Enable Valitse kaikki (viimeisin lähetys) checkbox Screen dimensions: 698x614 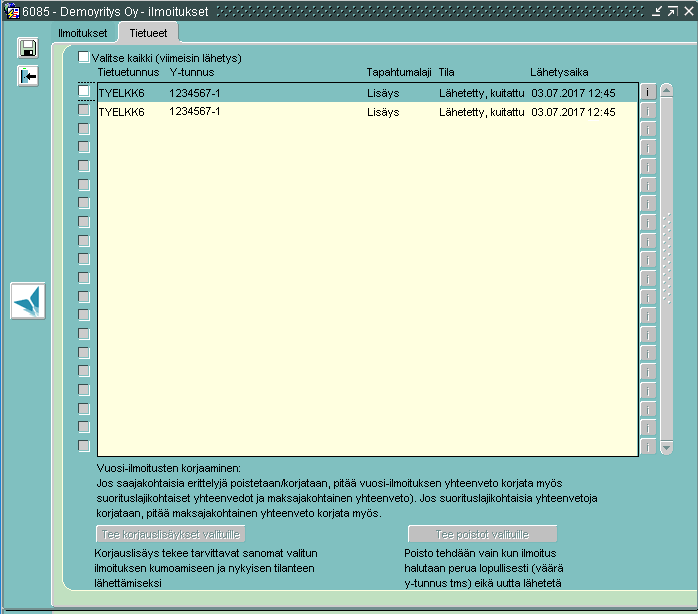click(x=83, y=57)
